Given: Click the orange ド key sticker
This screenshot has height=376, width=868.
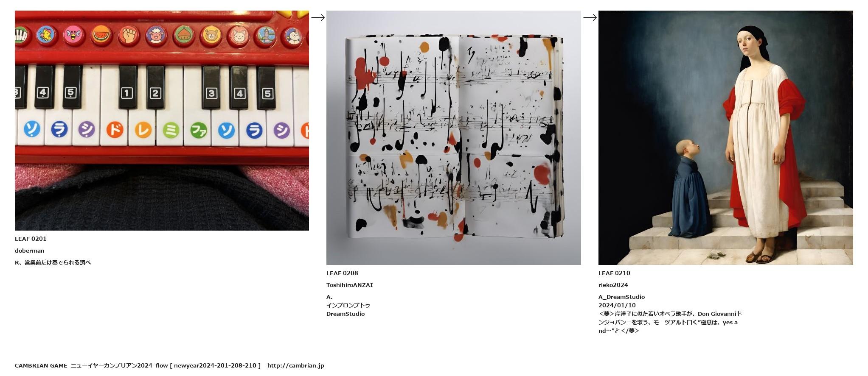Looking at the screenshot, I should pos(114,129).
